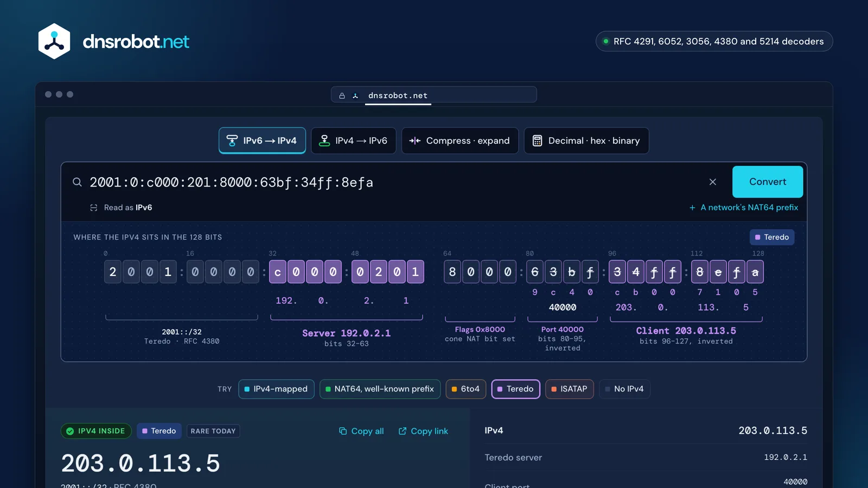Click the green check icon in IPV4 INSIDE badge
Viewport: 868px width, 488px height.
70,431
